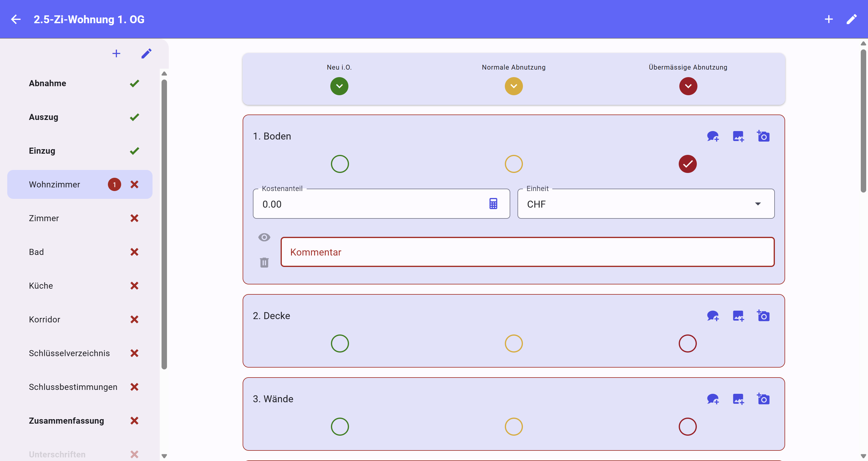Mark Decke as Neu i.O.
Viewport: 868px width, 461px height.
point(340,343)
